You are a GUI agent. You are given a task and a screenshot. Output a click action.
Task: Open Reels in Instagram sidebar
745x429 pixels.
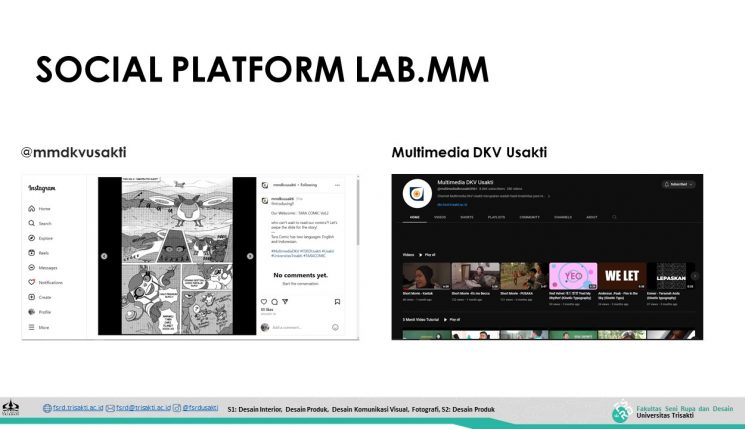(38, 253)
